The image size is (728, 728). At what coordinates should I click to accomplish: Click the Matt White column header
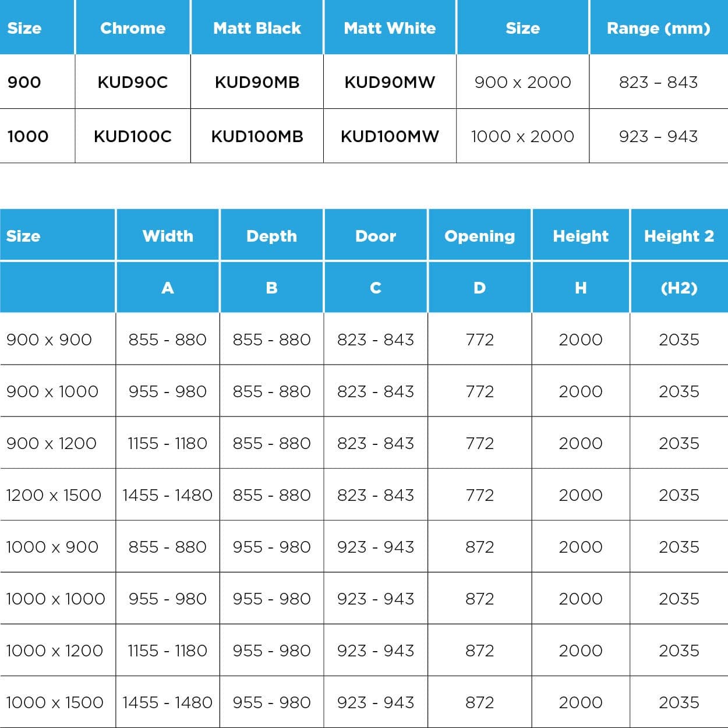pos(390,28)
